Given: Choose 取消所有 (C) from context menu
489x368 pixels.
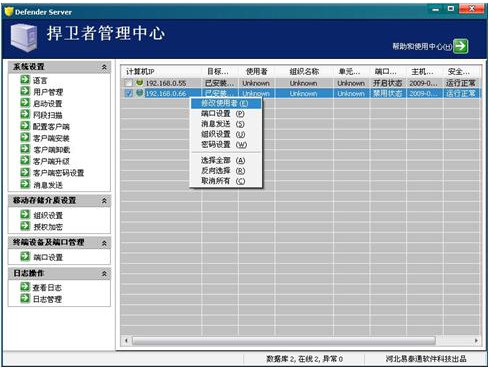Looking at the screenshot, I should pos(226,181).
